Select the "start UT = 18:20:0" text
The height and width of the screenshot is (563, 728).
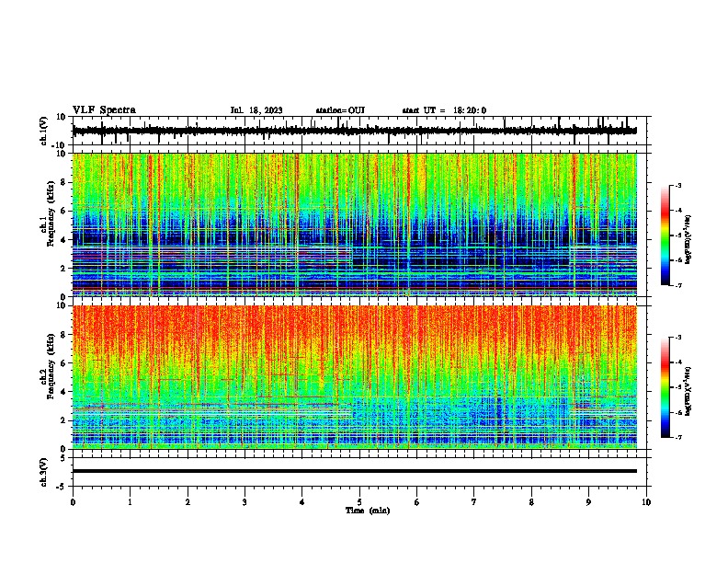(444, 110)
